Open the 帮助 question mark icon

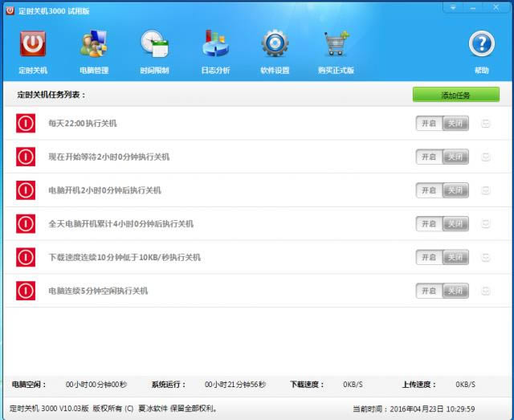coord(482,43)
